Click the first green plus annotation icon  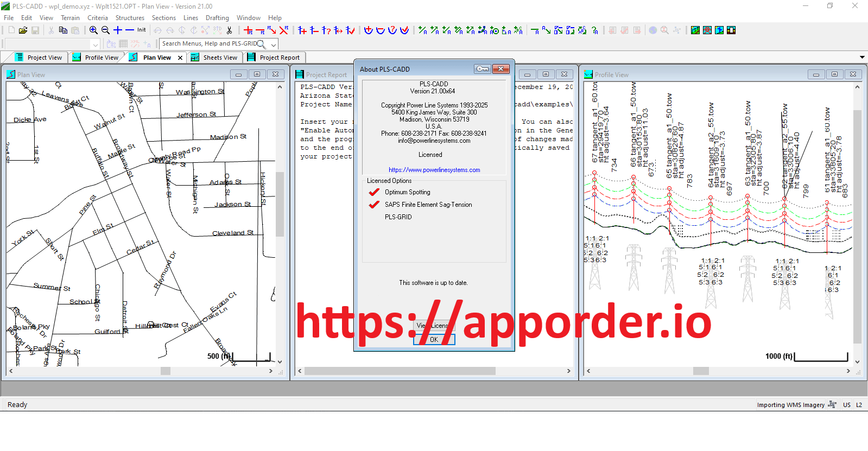click(x=423, y=30)
